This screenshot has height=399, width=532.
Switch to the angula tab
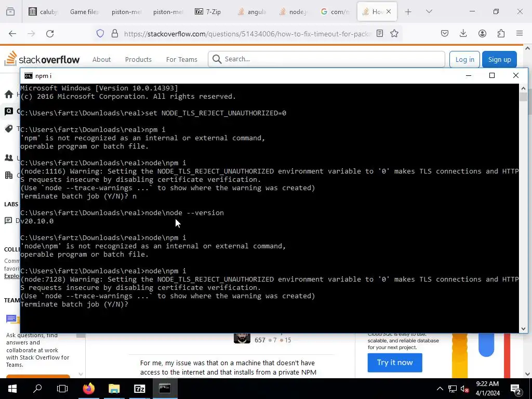[251, 11]
